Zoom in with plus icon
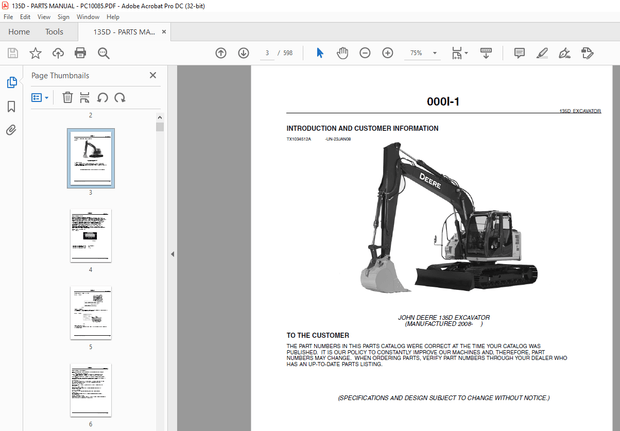620x431 pixels. coord(388,53)
